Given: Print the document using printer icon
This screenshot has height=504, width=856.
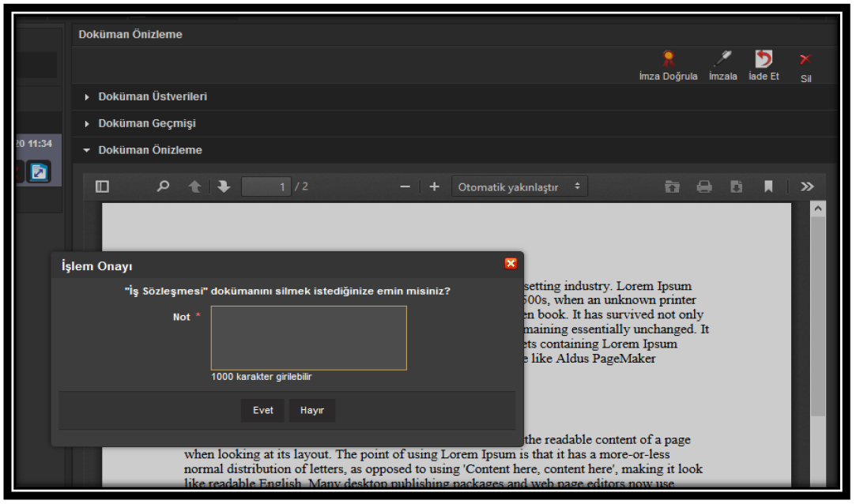Looking at the screenshot, I should coord(703,186).
